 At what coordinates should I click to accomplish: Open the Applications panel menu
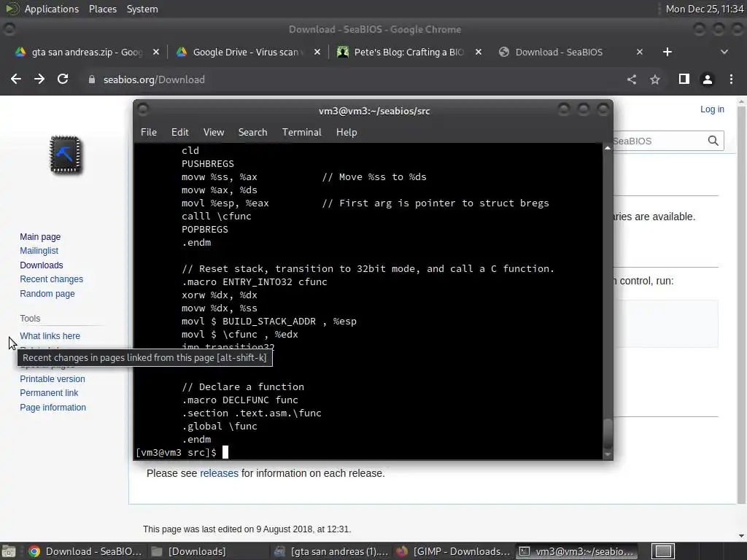[x=52, y=9]
